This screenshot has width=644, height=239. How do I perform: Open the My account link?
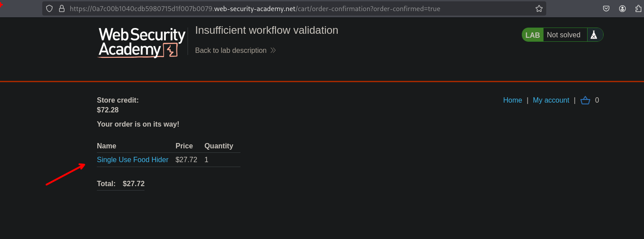point(551,100)
